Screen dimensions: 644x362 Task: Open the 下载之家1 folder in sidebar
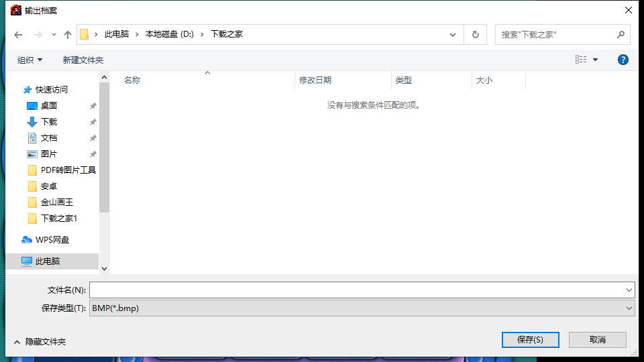coord(59,219)
